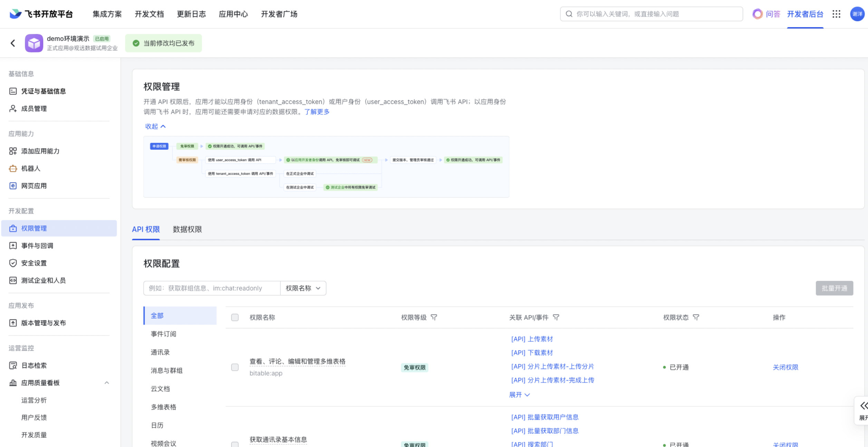This screenshot has width=868, height=447.
Task: Click the user avatar in top right
Action: 857,14
